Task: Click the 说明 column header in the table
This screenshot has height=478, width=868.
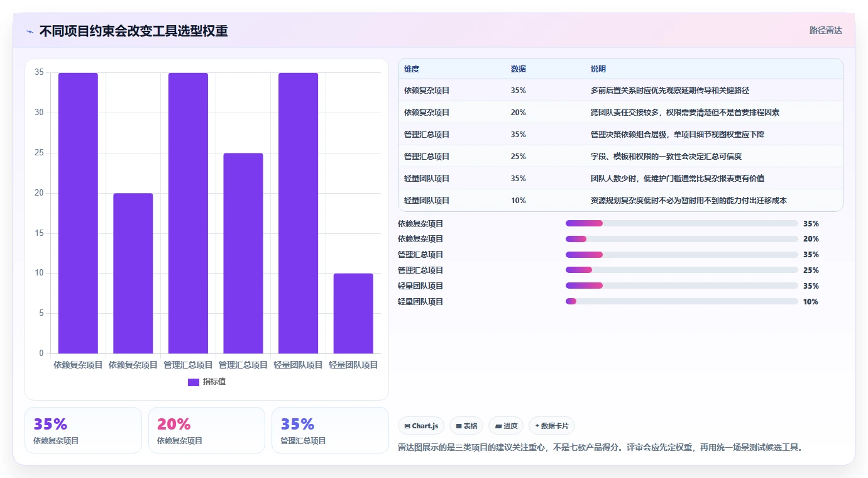Action: [x=598, y=69]
